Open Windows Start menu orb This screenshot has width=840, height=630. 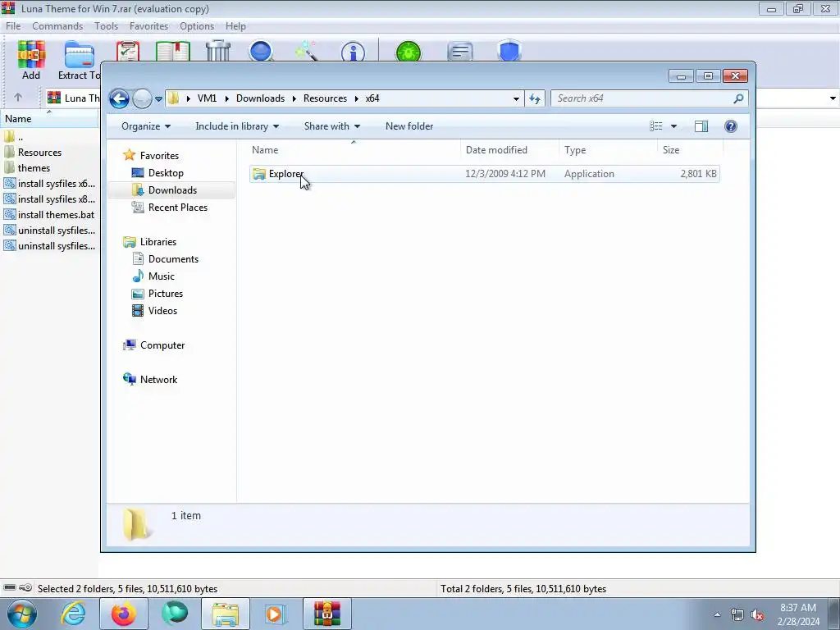click(x=21, y=614)
